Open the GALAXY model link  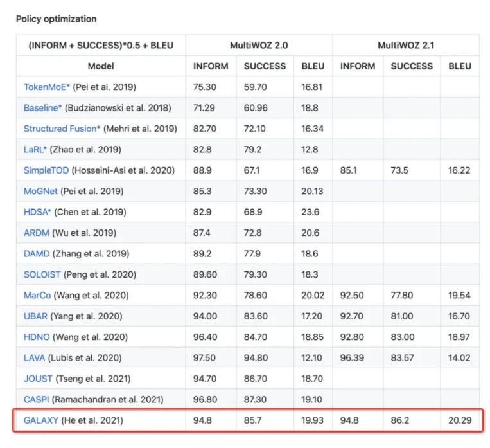41,421
